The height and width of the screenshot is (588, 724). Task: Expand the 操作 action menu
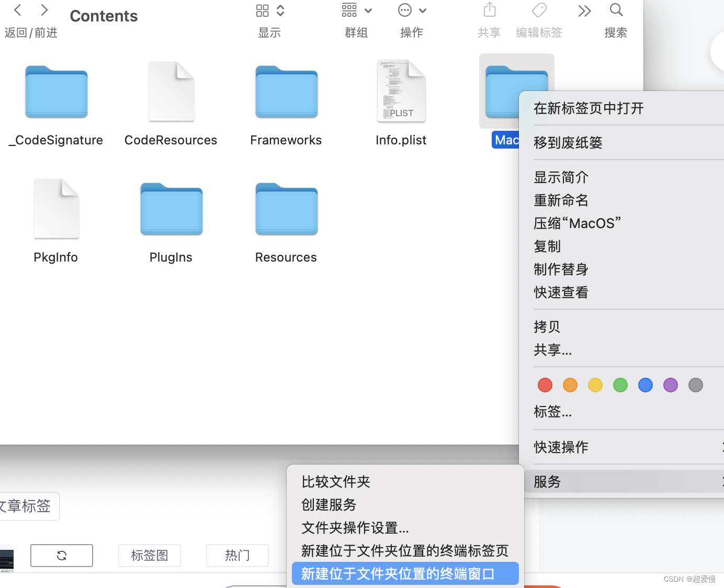pyautogui.click(x=412, y=10)
